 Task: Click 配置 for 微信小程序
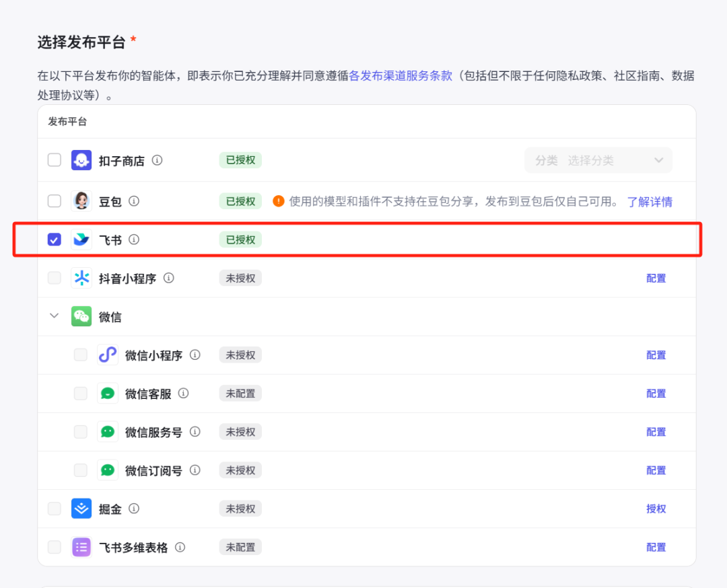click(x=656, y=355)
